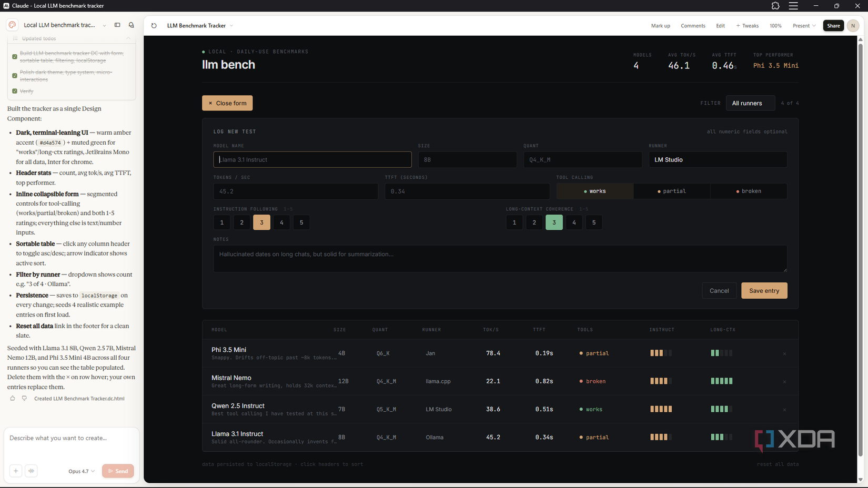Viewport: 868px width, 488px height.
Task: Set long-context coherence rating to 4
Action: click(574, 222)
